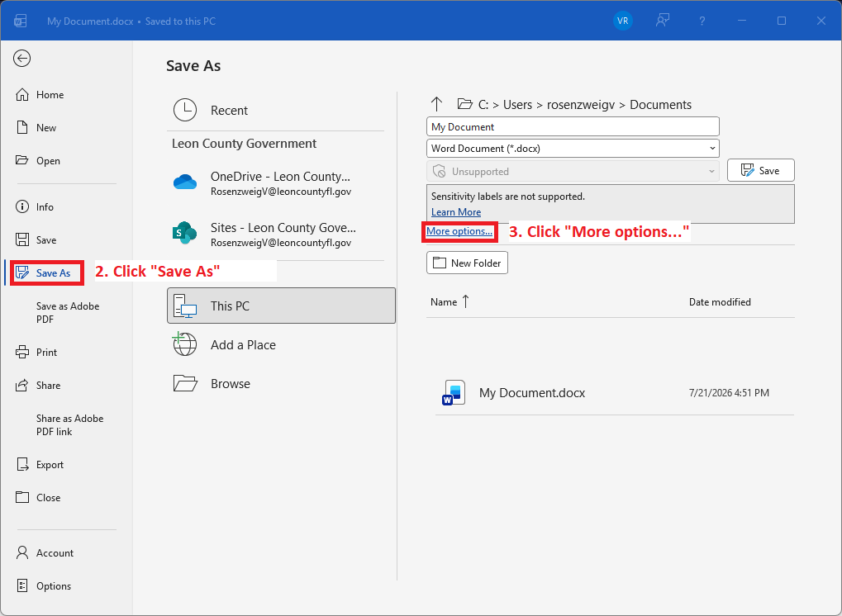Select the Recent locations clock entry

(275, 111)
